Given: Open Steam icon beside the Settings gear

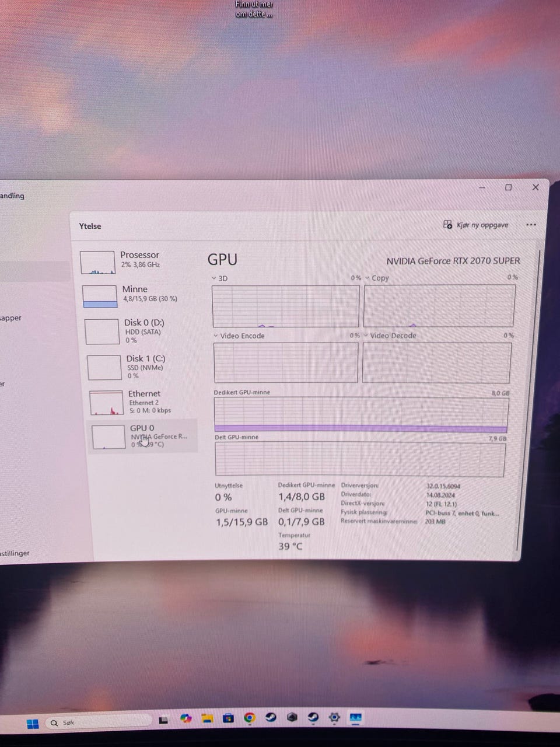Looking at the screenshot, I should pyautogui.click(x=313, y=717).
